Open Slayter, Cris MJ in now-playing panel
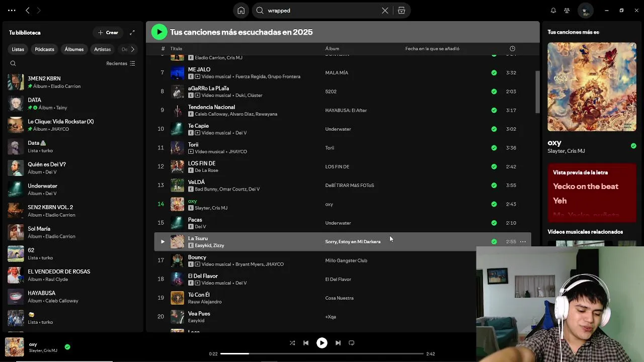The image size is (644, 362). pos(566,151)
